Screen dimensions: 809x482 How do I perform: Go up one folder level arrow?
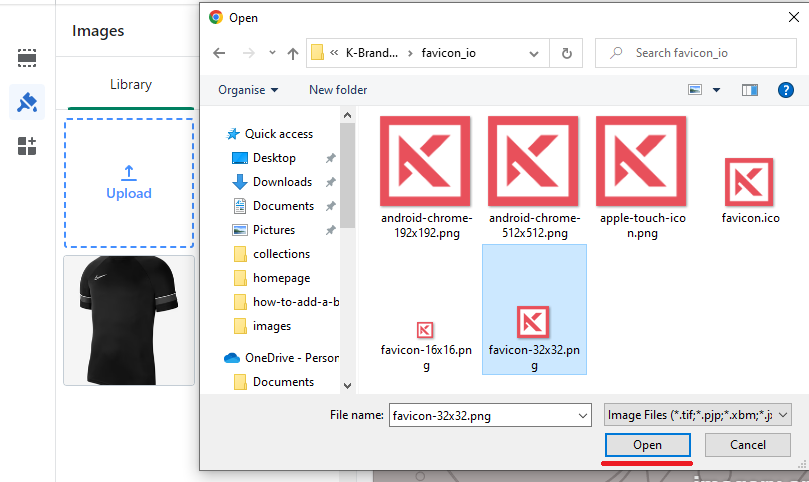pyautogui.click(x=293, y=53)
